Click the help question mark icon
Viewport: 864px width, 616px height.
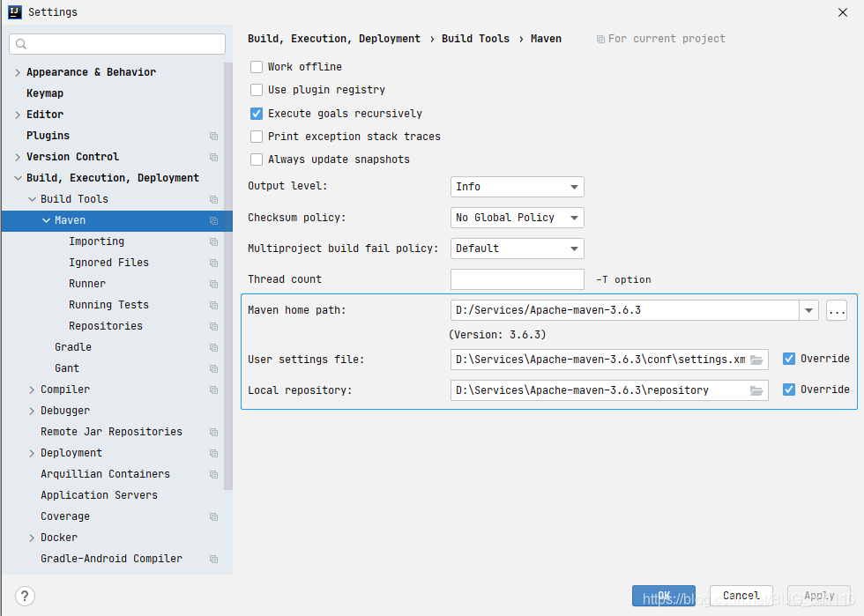click(25, 596)
